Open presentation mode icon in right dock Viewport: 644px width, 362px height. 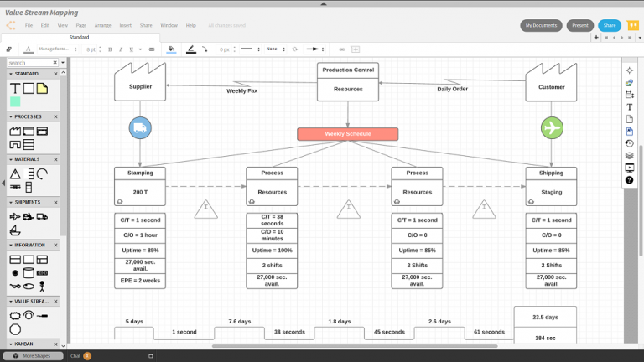630,168
